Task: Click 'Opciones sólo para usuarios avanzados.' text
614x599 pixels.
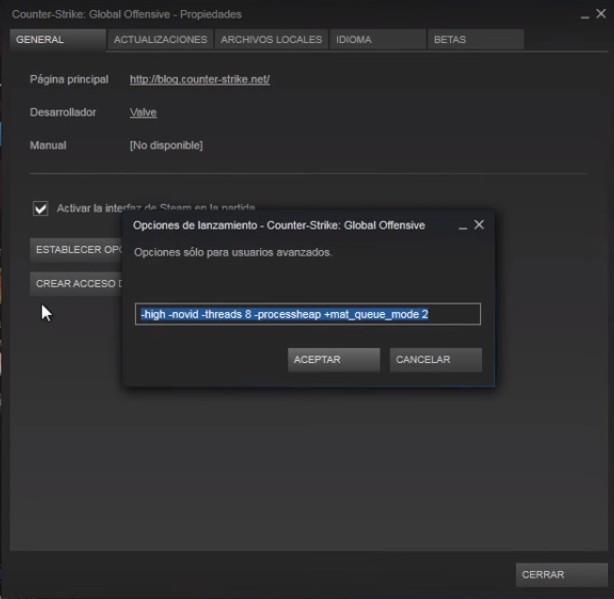Action: pyautogui.click(x=233, y=253)
